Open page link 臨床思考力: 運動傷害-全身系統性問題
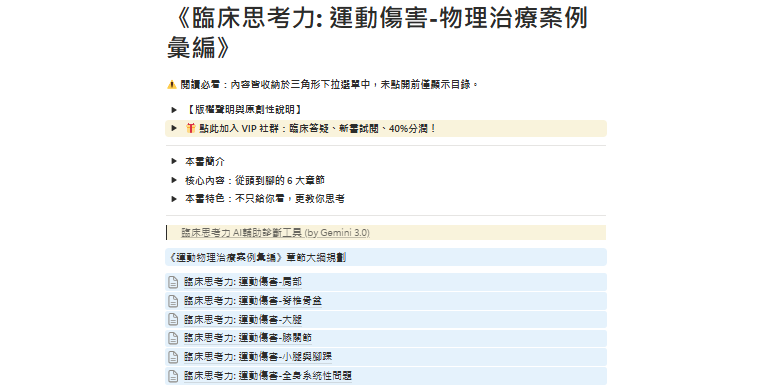This screenshot has width=774, height=387. 268,376
